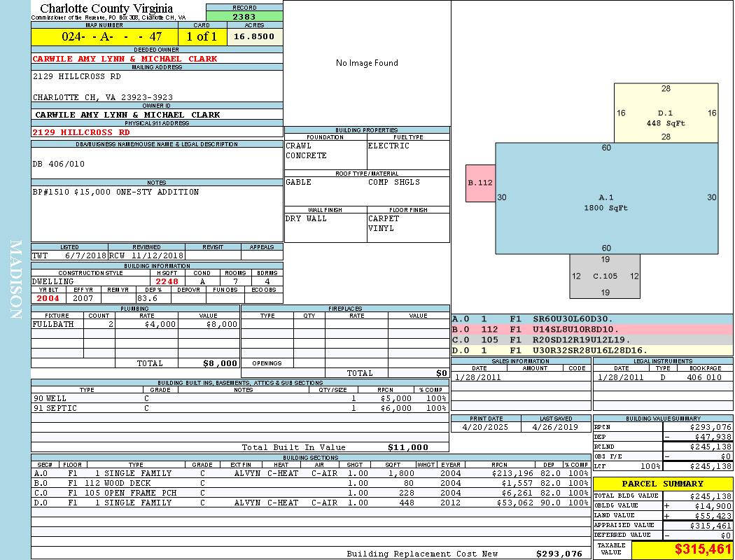Select the yellow map number field
Image resolution: width=735 pixels, height=560 pixels.
coord(104,36)
